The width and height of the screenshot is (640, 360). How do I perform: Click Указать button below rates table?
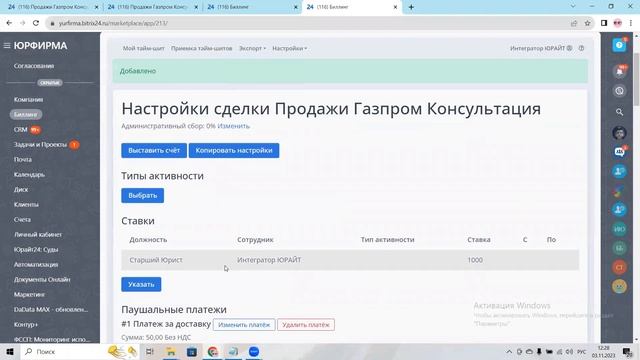141,284
